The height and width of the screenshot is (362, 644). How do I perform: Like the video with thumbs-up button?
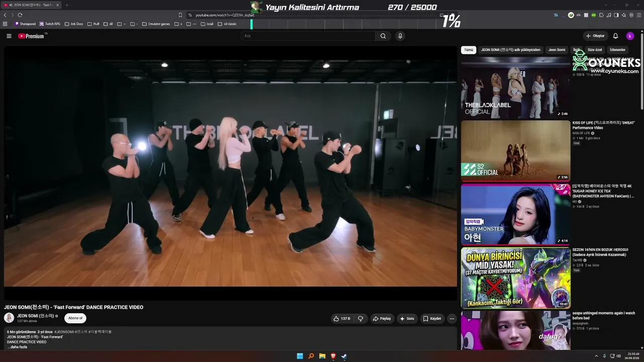coord(342,318)
